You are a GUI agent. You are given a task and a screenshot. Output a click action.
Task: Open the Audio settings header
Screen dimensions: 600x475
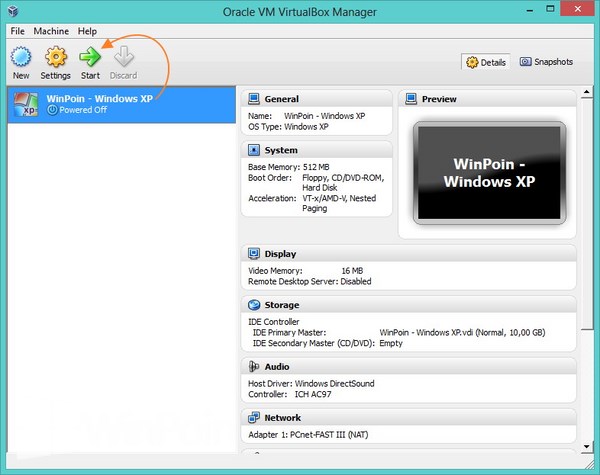coord(409,367)
